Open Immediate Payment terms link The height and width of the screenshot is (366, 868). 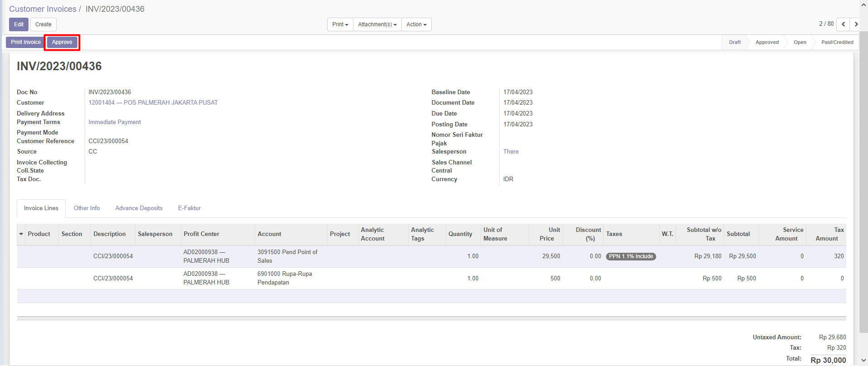click(114, 122)
